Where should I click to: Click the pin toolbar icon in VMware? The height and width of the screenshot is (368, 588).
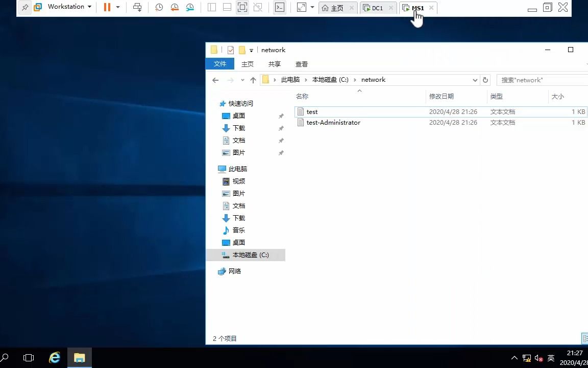tap(24, 8)
